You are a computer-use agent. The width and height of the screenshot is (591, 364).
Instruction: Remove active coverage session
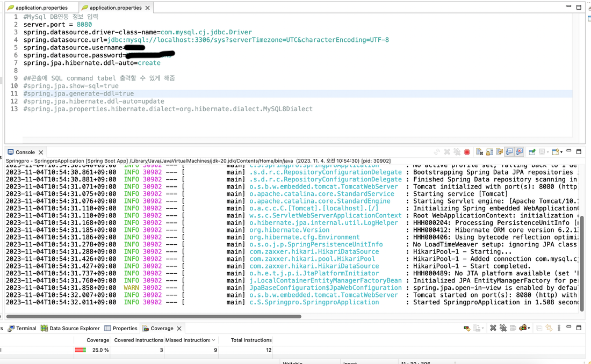[493, 328]
